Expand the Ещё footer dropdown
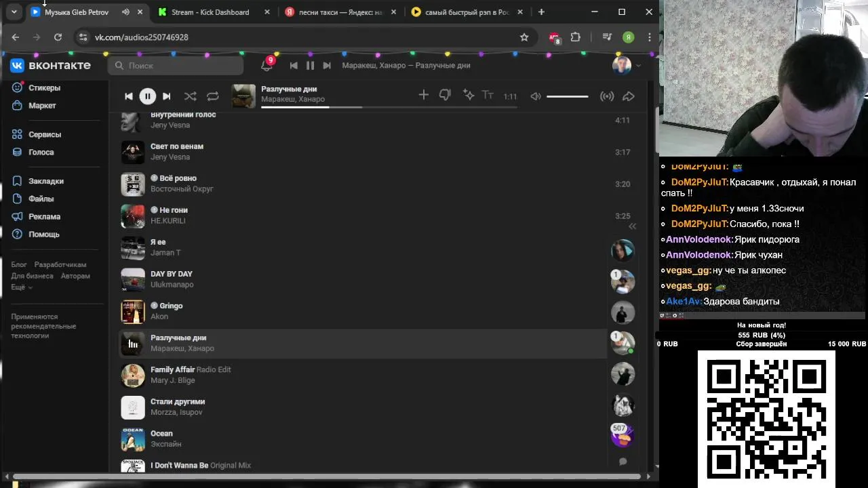This screenshot has height=488, width=868. (x=22, y=287)
